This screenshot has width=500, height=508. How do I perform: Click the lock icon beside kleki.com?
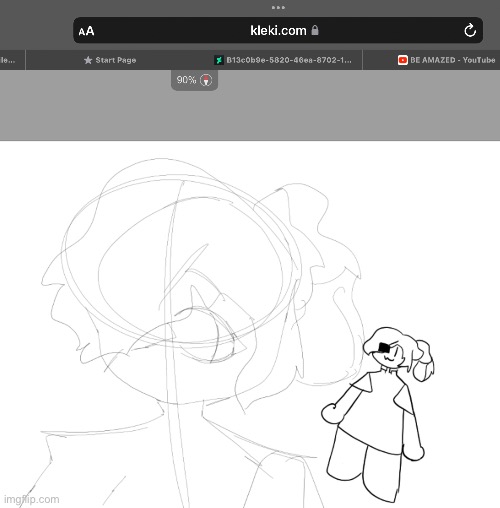click(x=315, y=30)
